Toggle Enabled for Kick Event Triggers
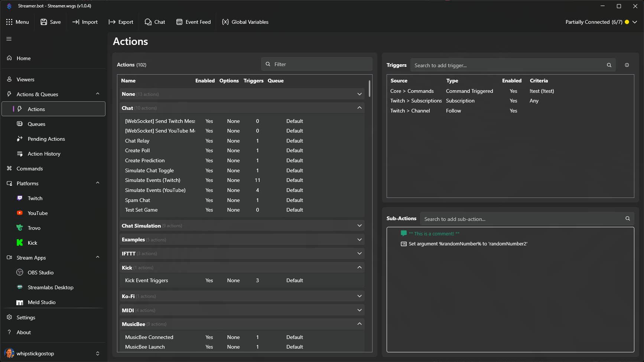This screenshot has width=644, height=362. [x=209, y=280]
